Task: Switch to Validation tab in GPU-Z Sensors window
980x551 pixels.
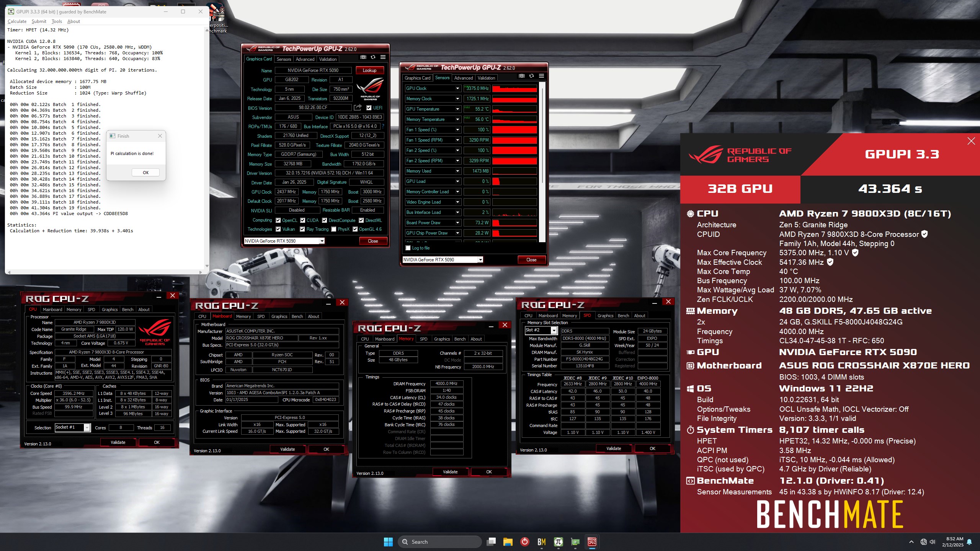Action: point(486,78)
